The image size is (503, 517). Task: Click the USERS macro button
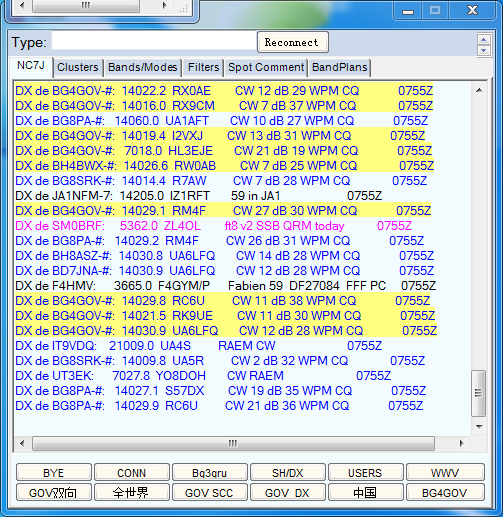(366, 473)
